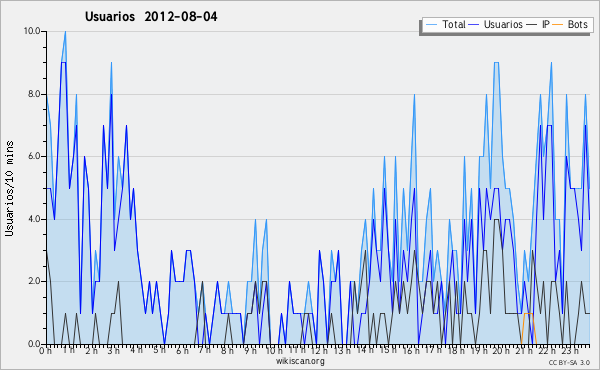The width and height of the screenshot is (600, 370).
Task: Click the '19 h' x-axis label
Action: (x=478, y=351)
